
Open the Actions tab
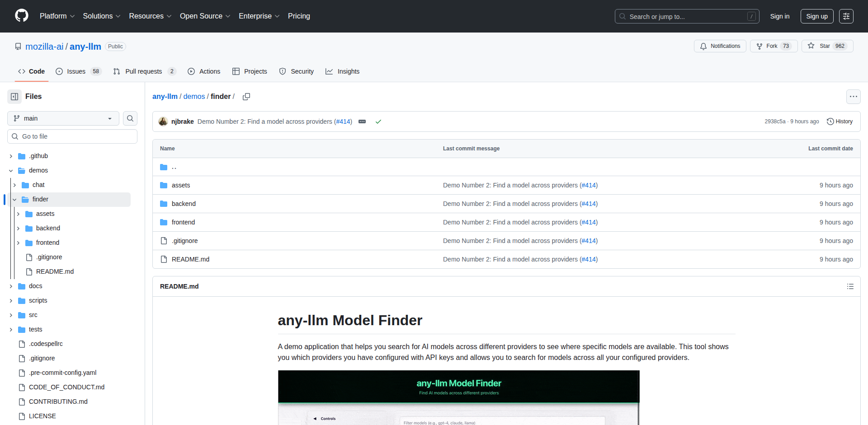pos(204,71)
